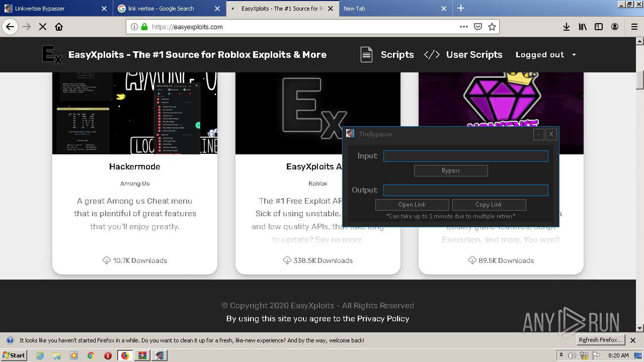644x362 pixels.
Task: Click Refresh Firefox button
Action: [601, 340]
